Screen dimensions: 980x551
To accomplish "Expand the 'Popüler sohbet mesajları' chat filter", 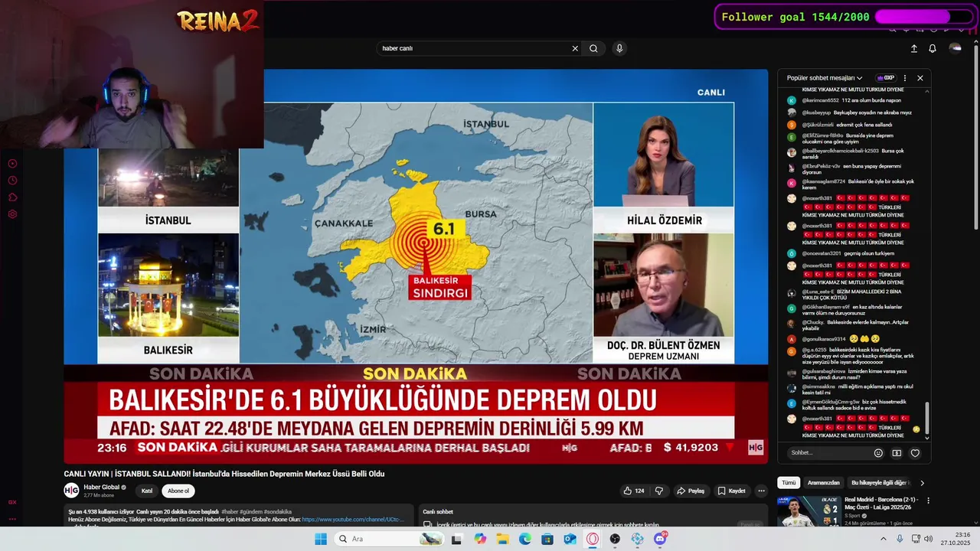I will (825, 78).
